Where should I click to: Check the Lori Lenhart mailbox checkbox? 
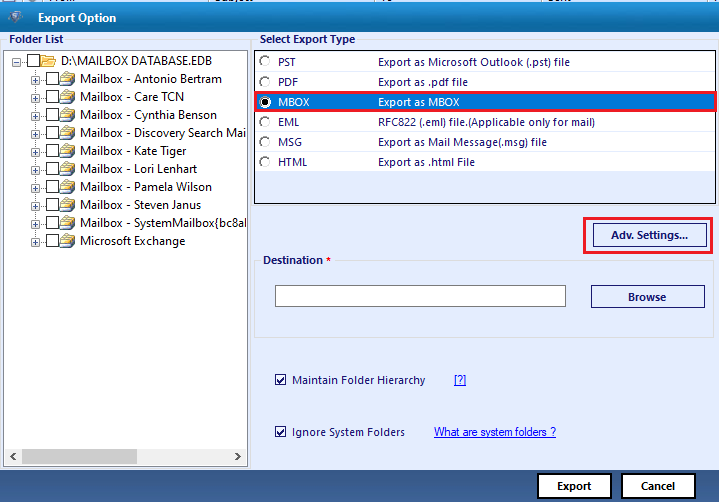(52, 169)
